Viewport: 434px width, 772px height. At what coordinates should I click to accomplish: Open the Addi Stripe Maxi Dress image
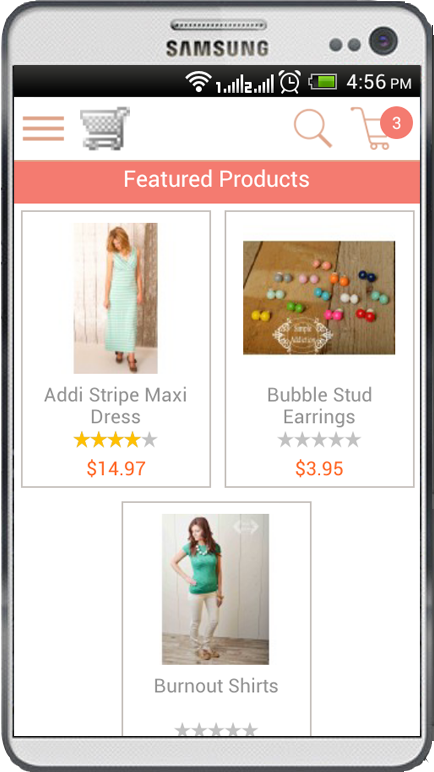tap(116, 298)
